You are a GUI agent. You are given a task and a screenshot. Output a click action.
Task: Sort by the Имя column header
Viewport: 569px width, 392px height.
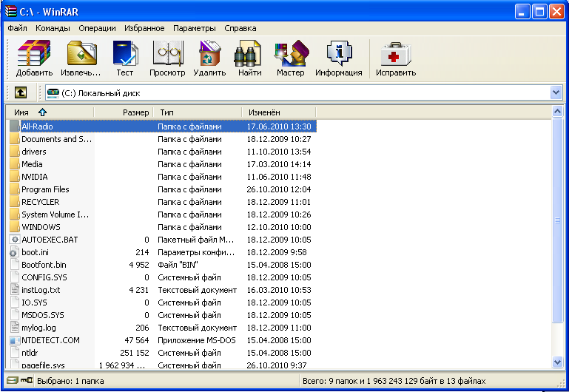point(50,112)
